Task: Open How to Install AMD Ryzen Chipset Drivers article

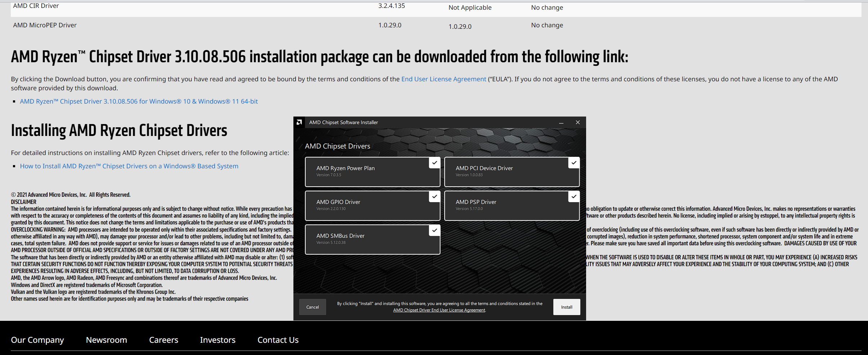Action: point(129,166)
